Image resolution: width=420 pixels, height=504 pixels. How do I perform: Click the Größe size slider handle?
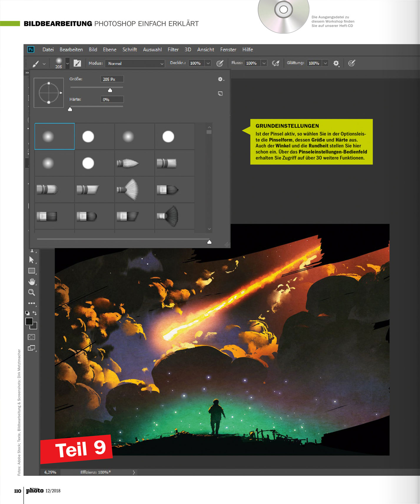pos(110,90)
